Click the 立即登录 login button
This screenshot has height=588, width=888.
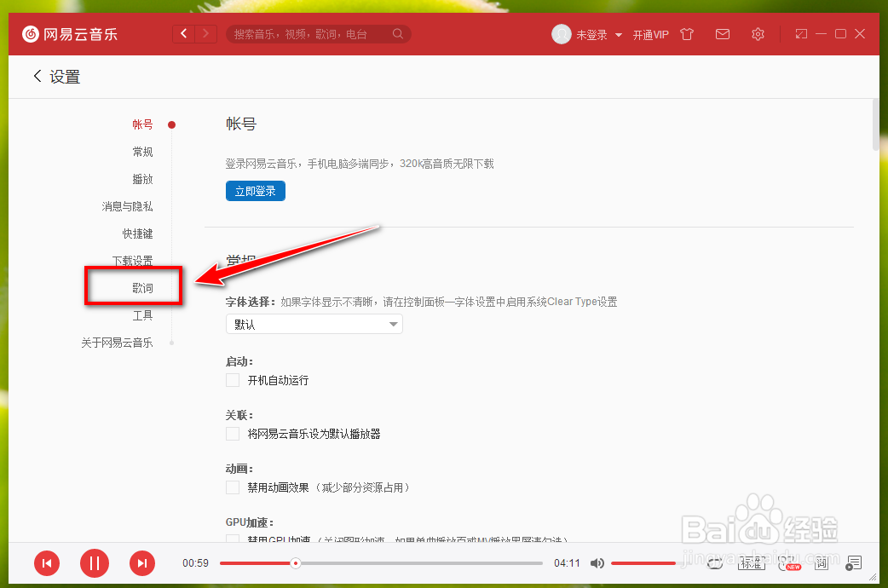point(255,191)
